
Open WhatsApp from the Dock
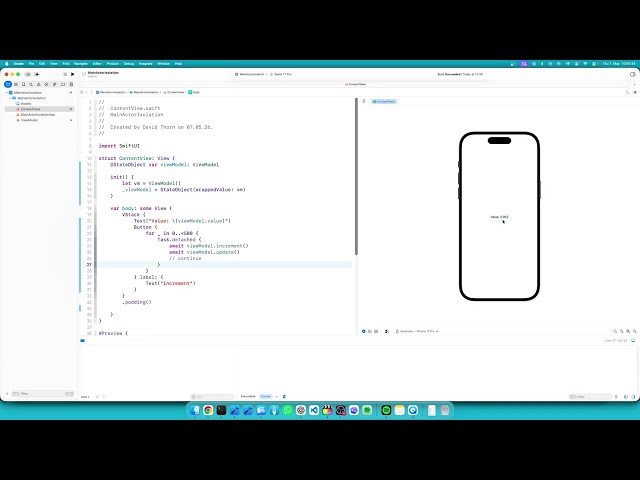pos(287,410)
